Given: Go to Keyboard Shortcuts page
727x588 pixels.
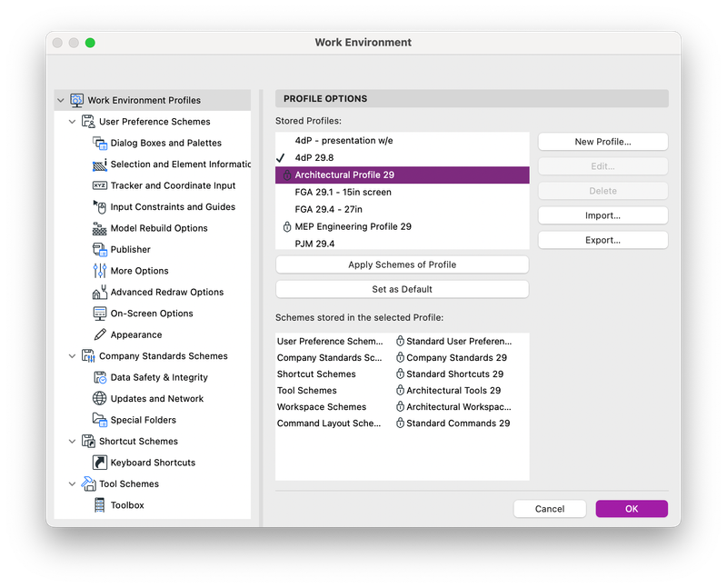Looking at the screenshot, I should click(153, 463).
